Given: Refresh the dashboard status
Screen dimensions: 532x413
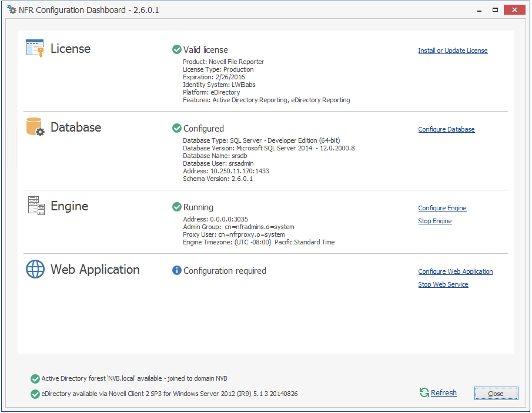Looking at the screenshot, I should tap(443, 393).
